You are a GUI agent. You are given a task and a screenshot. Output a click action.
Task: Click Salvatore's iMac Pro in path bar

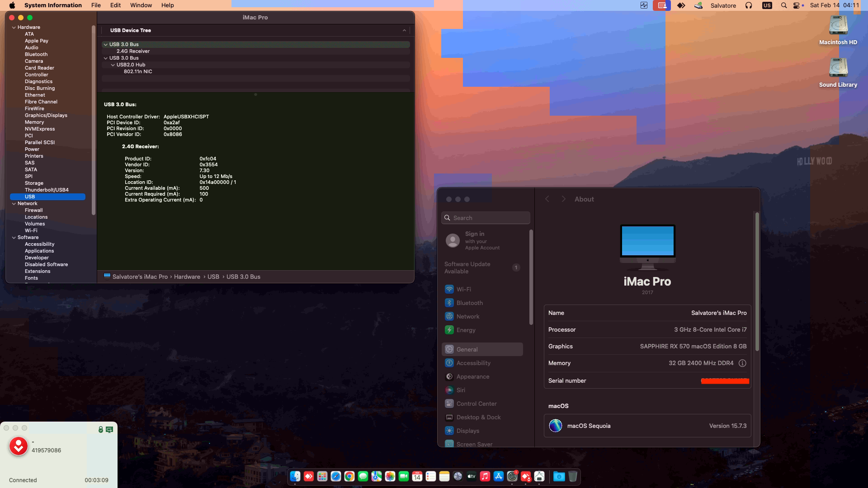tap(136, 277)
